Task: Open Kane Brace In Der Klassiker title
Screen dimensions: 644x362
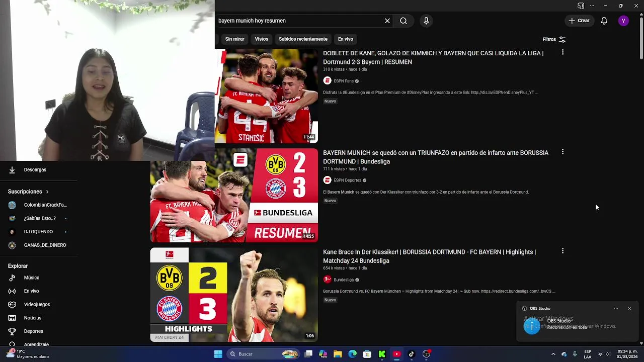Action: pyautogui.click(x=429, y=256)
